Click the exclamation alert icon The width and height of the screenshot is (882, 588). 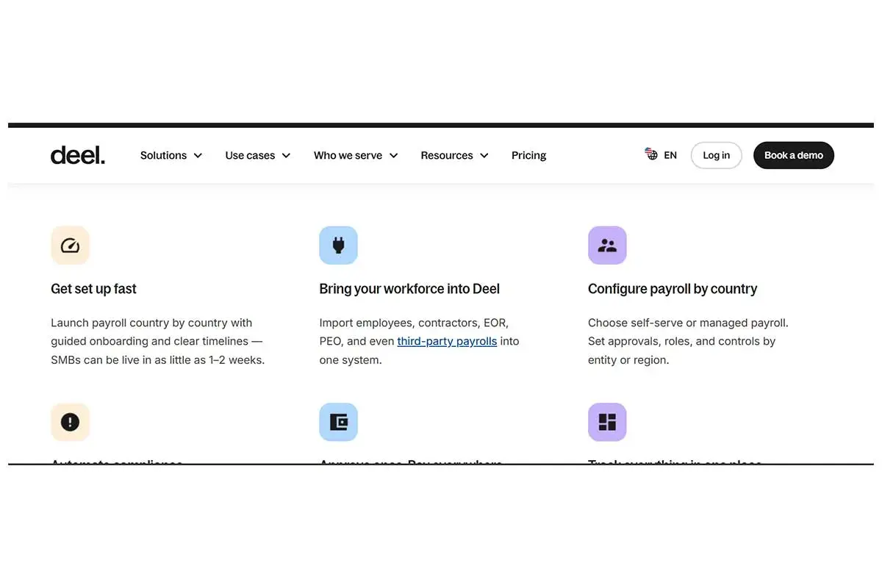click(x=70, y=422)
